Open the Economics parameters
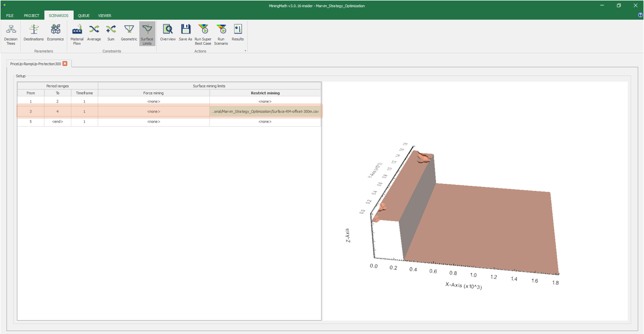 pos(56,33)
